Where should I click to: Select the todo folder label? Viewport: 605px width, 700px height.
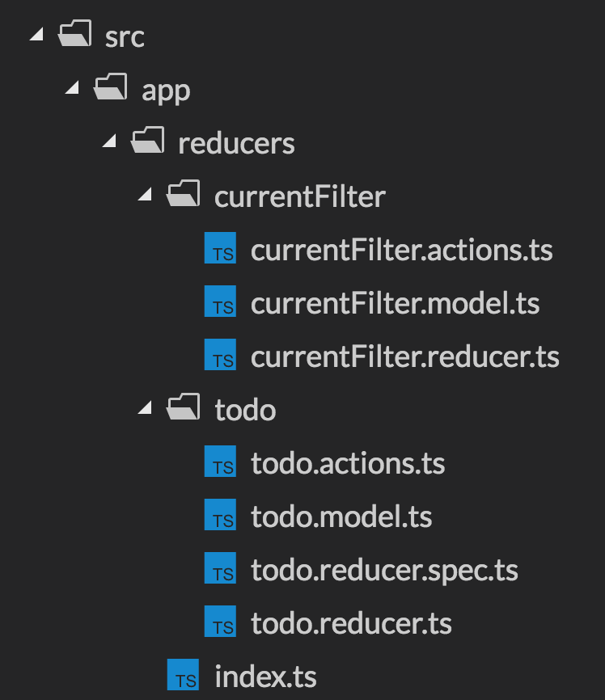pyautogui.click(x=245, y=410)
